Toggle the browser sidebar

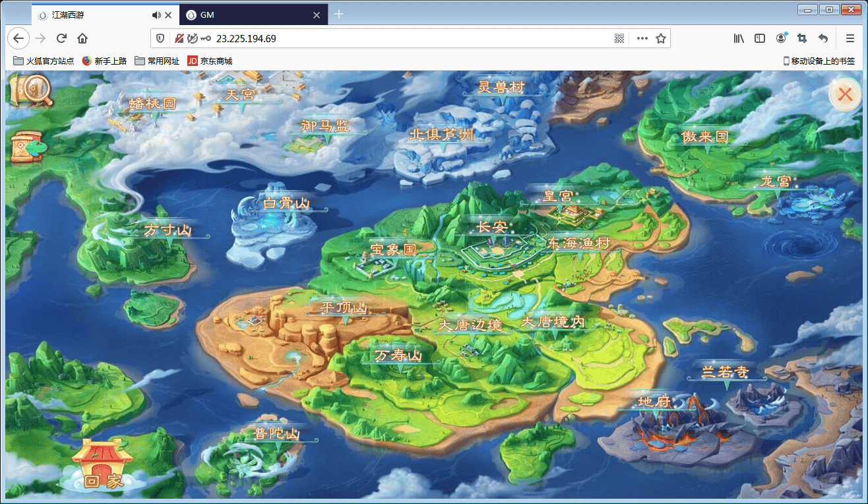[x=760, y=38]
